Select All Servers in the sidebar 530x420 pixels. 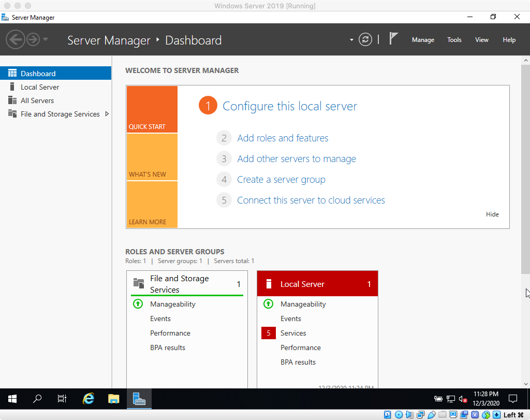pyautogui.click(x=55, y=100)
